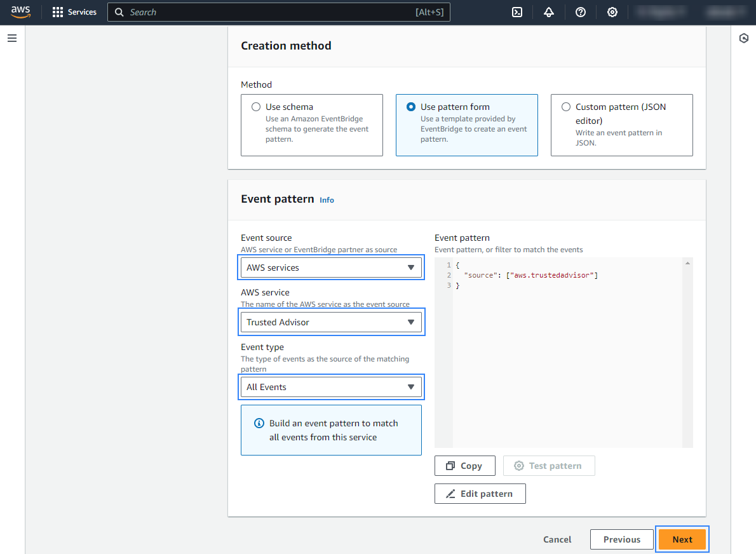Click the Edit pattern button

click(x=480, y=494)
